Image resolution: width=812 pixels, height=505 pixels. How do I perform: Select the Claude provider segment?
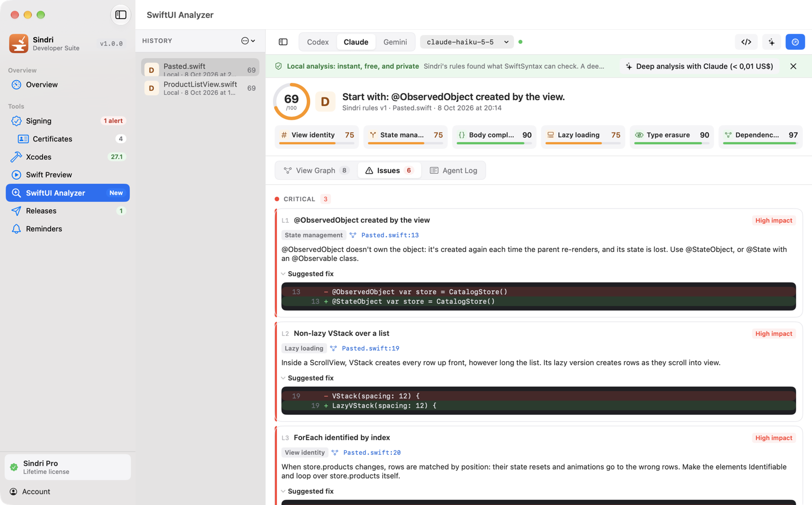pos(356,42)
